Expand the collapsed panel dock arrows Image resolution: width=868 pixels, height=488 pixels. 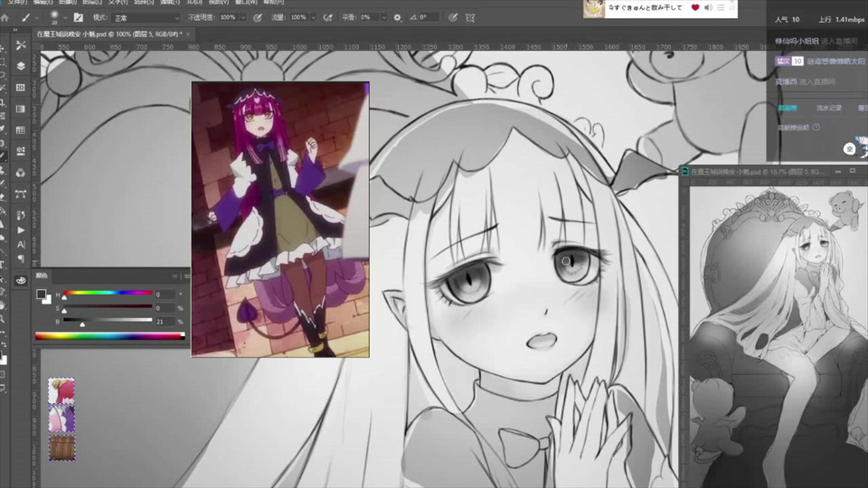[15, 30]
